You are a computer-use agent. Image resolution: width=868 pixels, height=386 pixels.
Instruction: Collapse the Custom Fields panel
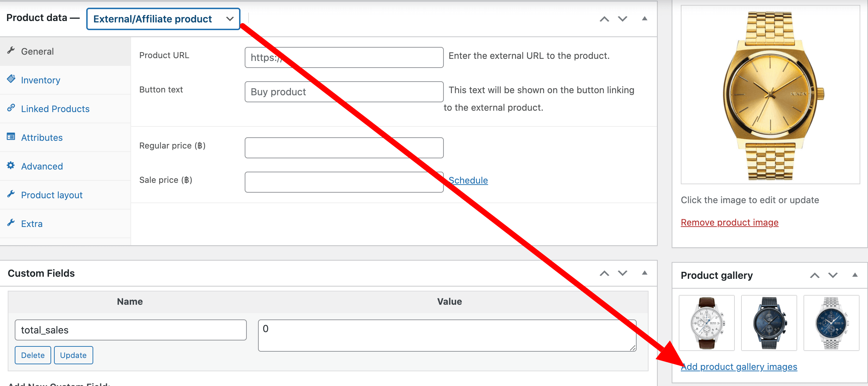644,273
